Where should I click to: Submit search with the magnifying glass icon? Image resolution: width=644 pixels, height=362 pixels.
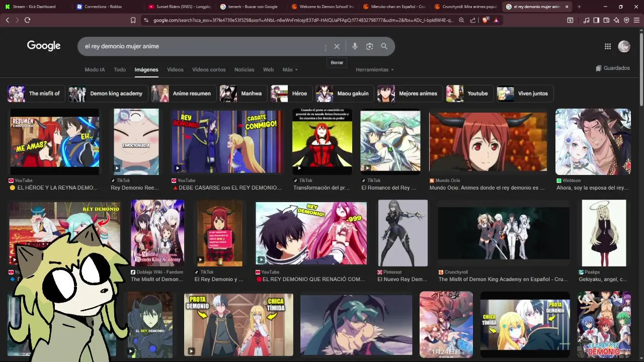(384, 46)
